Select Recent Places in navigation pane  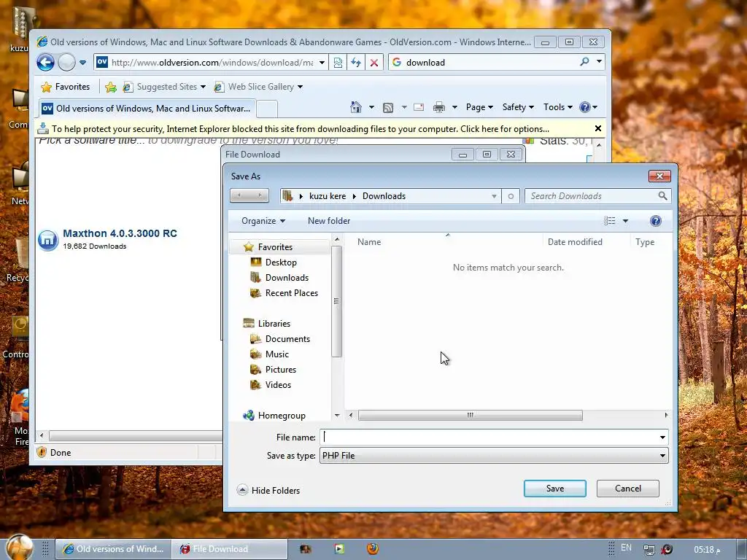click(x=292, y=293)
